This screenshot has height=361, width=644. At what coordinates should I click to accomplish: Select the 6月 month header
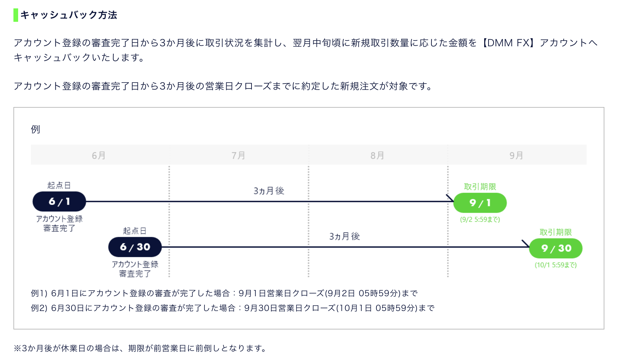99,155
